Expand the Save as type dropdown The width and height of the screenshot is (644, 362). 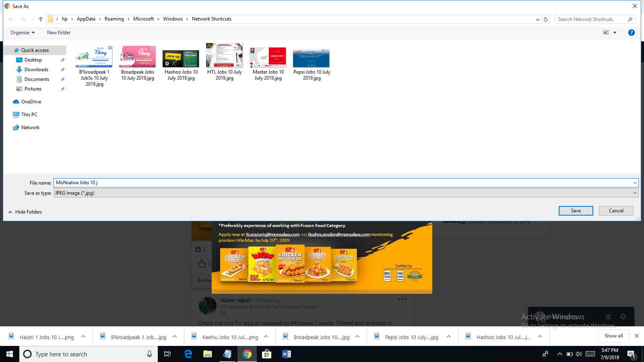(x=635, y=193)
